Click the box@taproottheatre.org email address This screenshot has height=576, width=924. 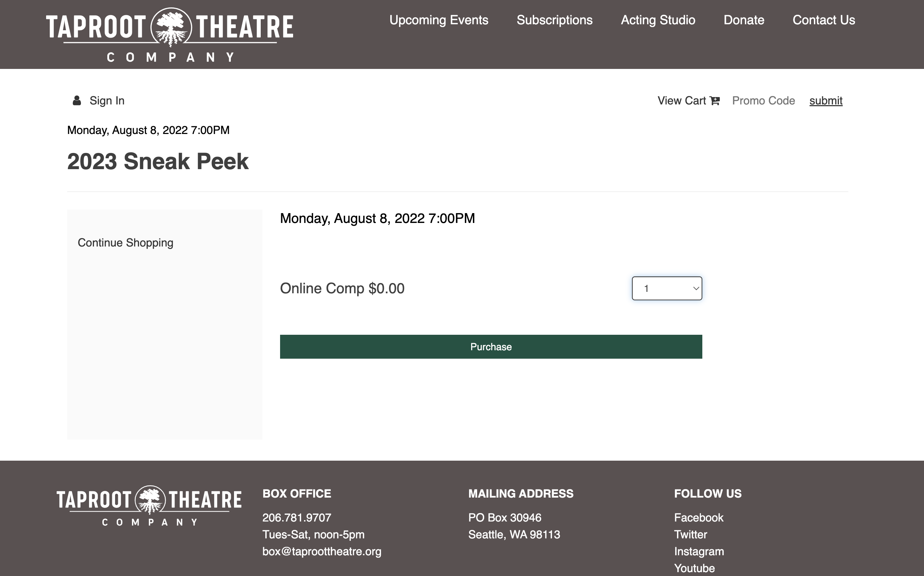click(322, 551)
